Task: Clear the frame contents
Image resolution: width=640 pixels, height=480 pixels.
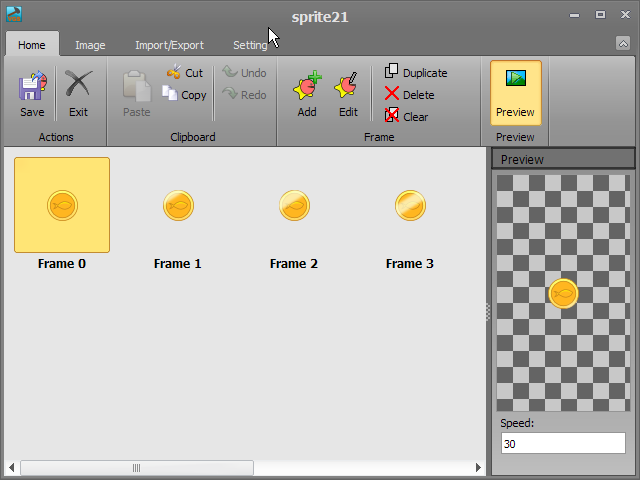Action: 406,117
